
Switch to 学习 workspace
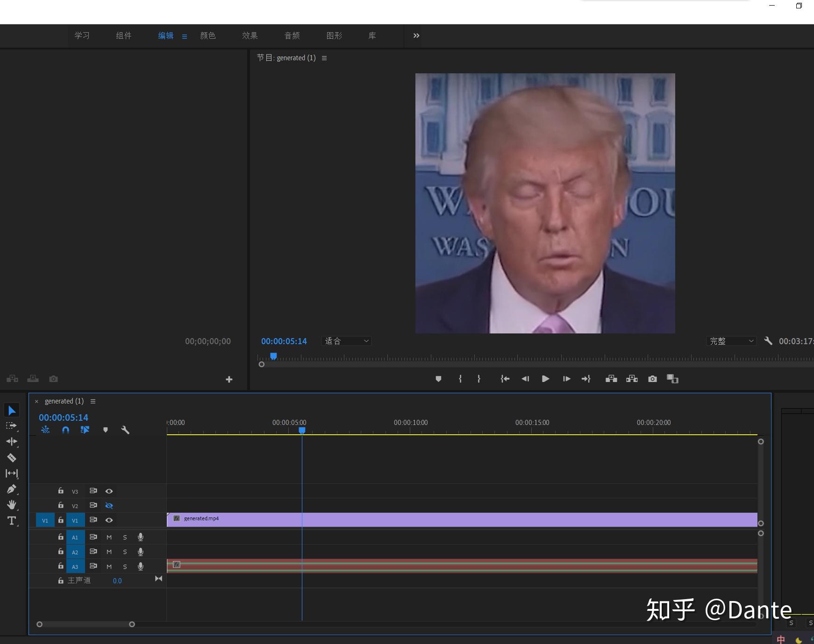[x=82, y=35]
